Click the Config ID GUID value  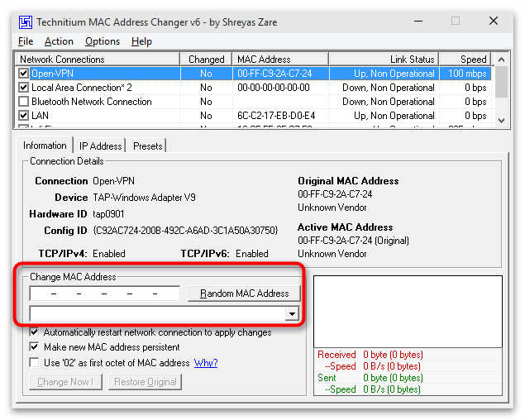(x=185, y=231)
